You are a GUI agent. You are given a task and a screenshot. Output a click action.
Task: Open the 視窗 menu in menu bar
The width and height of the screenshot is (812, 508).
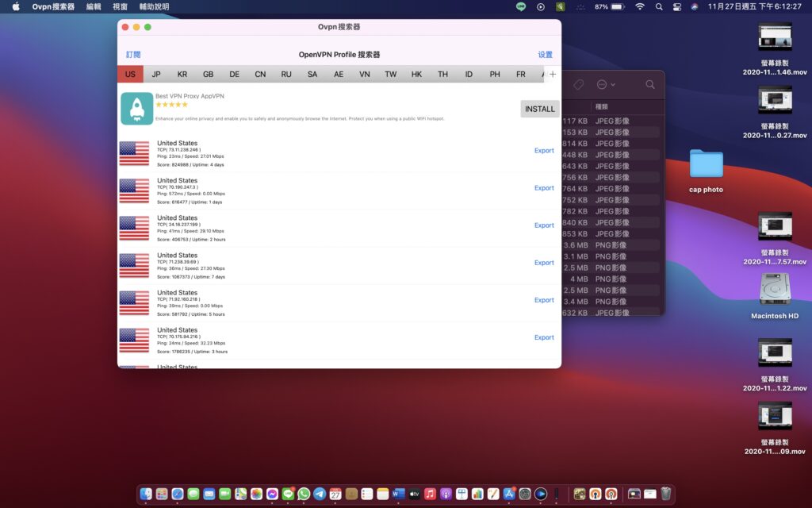coord(121,6)
